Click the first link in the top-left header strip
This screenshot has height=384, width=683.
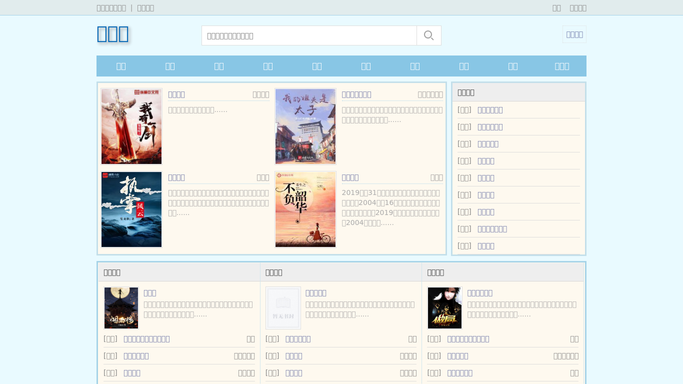tap(111, 8)
